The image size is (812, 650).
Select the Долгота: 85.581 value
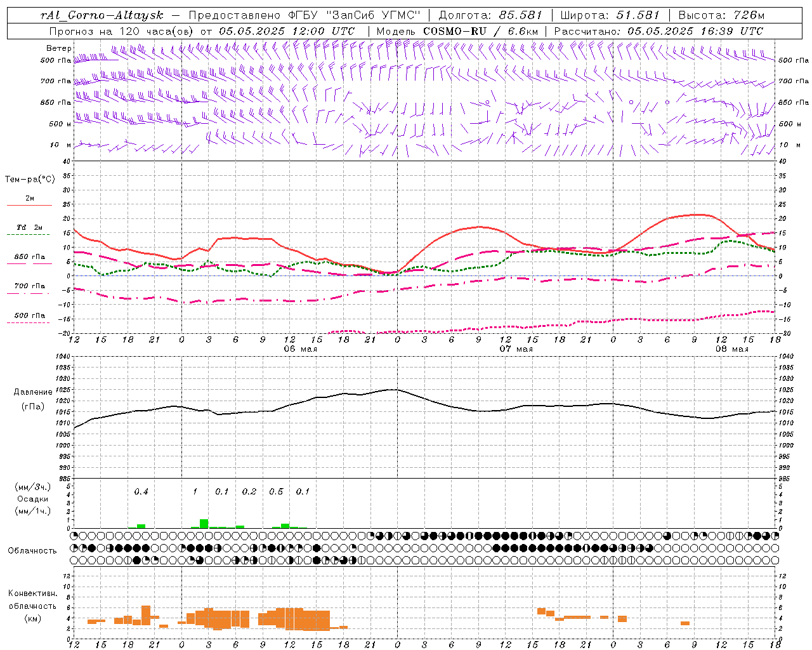[x=490, y=15]
